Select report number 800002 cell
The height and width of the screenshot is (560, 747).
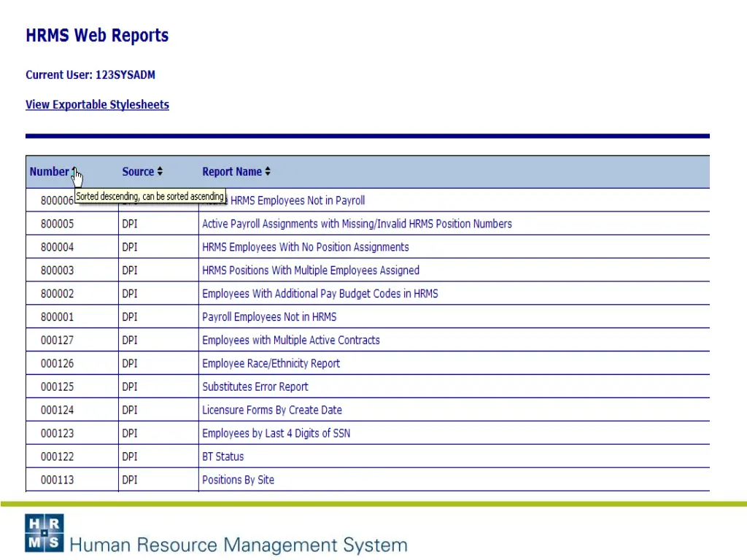[x=57, y=294]
